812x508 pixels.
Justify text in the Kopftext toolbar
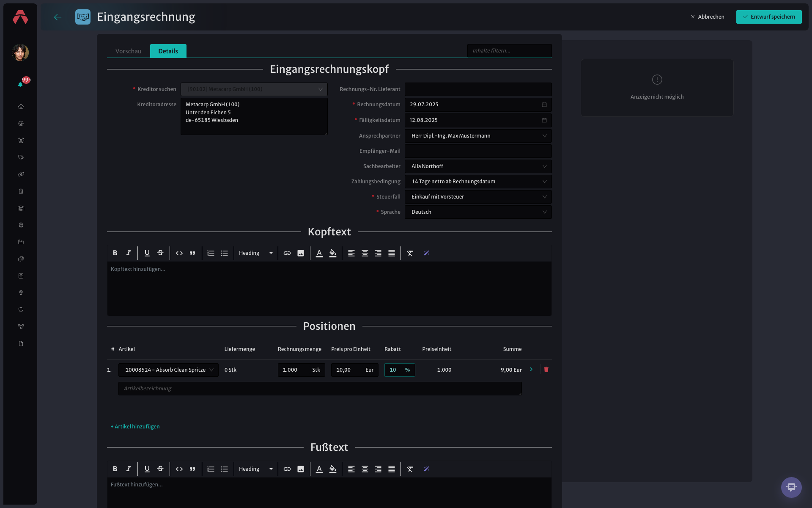click(x=392, y=253)
